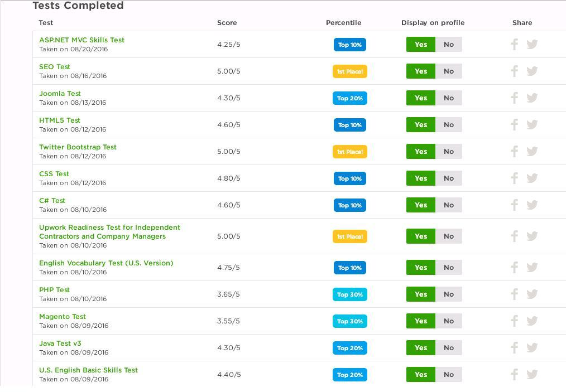The height and width of the screenshot is (392, 566).
Task: Share PHP Test on Facebook
Action: click(514, 294)
